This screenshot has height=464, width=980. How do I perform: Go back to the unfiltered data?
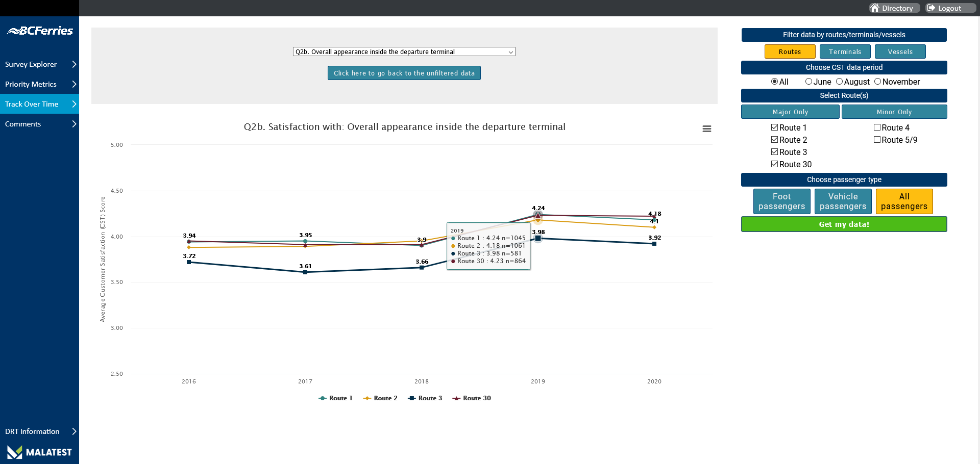pyautogui.click(x=404, y=73)
